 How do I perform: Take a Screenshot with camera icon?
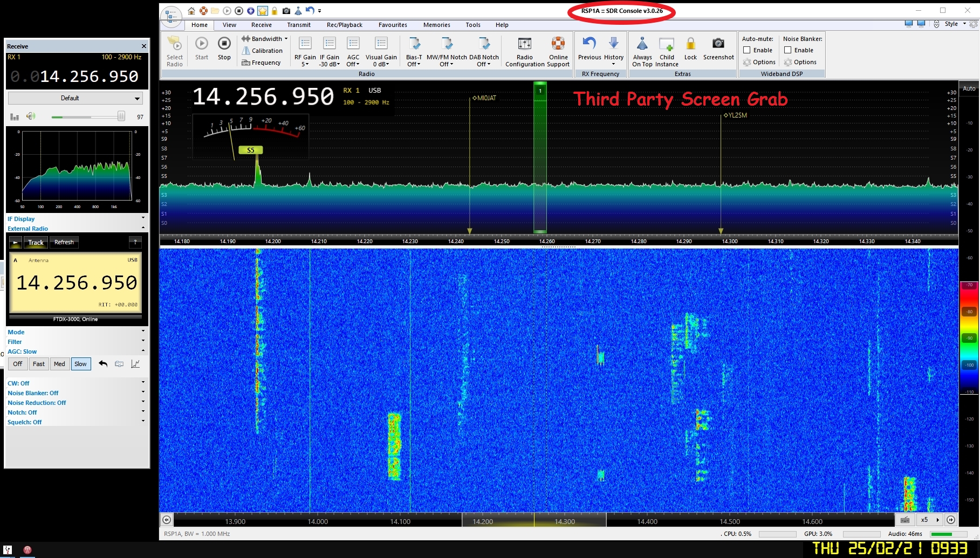[x=718, y=44]
